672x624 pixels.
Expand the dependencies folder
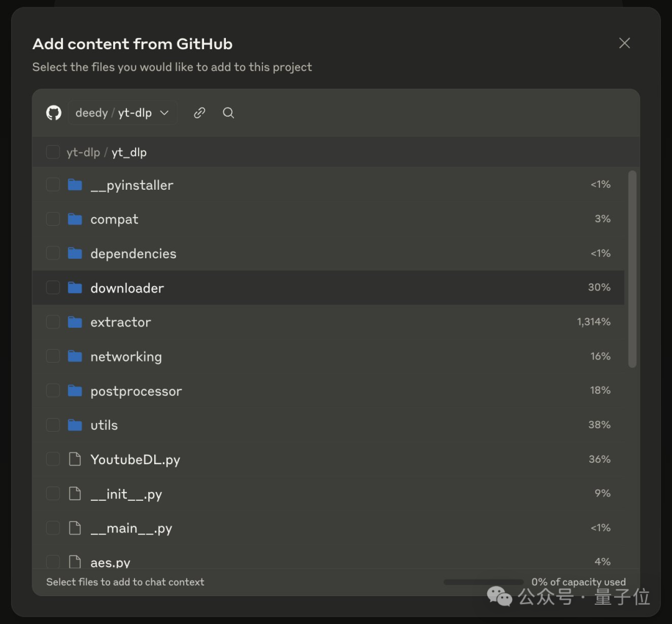133,254
